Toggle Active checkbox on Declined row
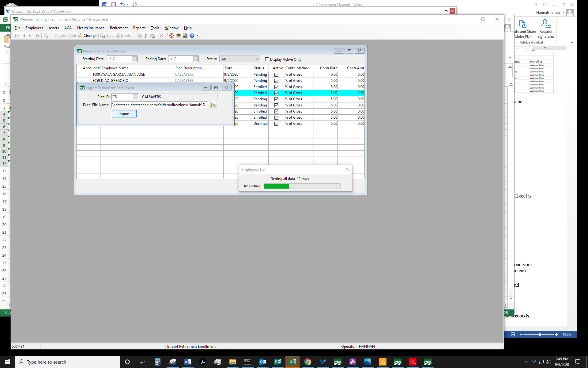The image size is (588, 368). tap(276, 124)
